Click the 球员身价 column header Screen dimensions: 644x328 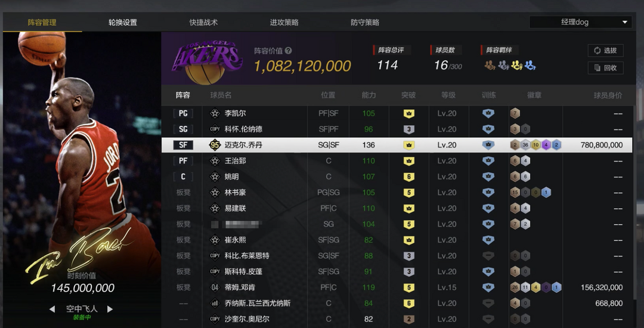pos(608,95)
